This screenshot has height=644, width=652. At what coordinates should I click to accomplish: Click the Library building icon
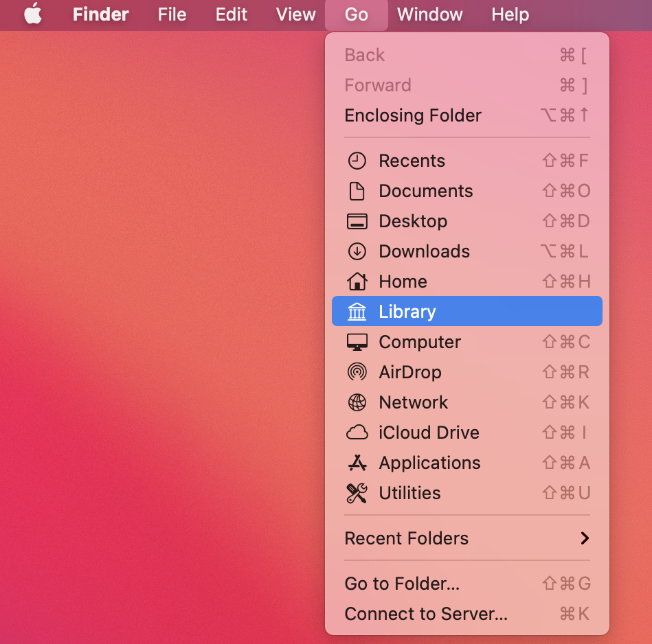[x=357, y=312]
